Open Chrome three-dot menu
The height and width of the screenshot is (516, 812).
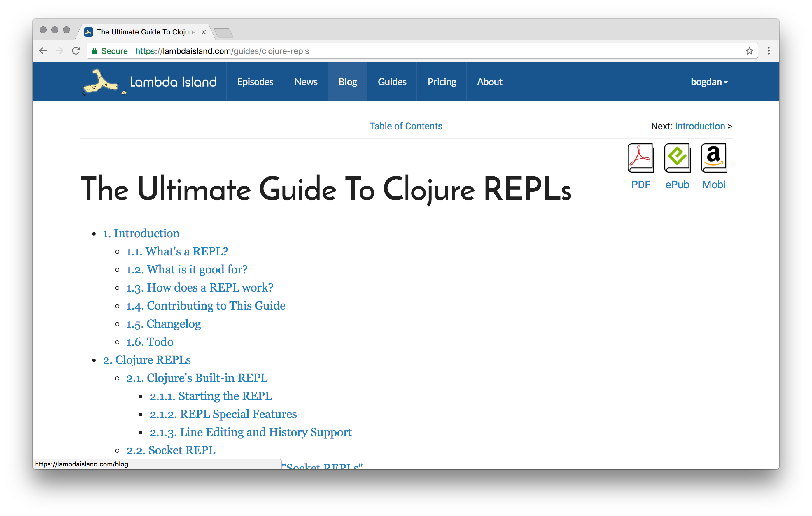point(769,51)
